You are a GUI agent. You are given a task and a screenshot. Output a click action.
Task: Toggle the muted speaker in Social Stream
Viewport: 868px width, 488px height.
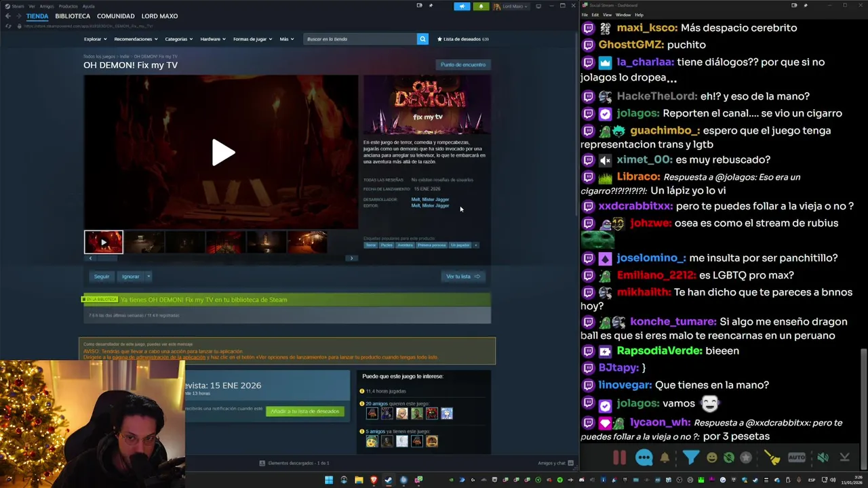pyautogui.click(x=823, y=457)
